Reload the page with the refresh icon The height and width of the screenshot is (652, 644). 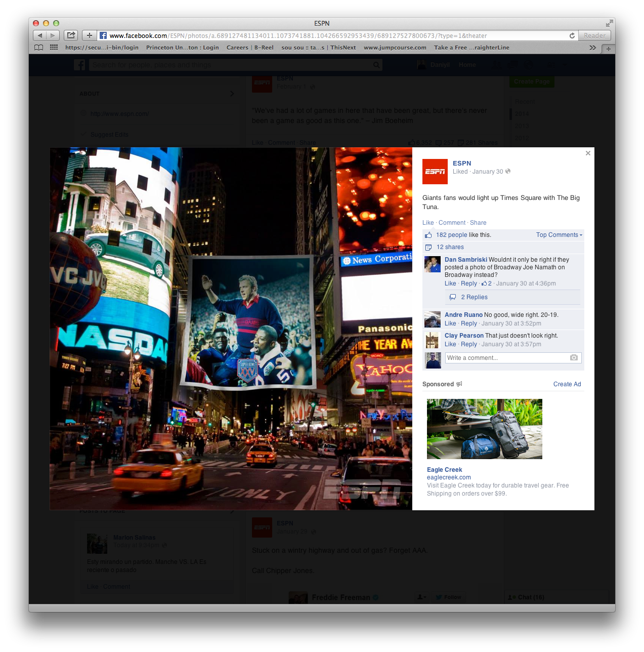(x=572, y=35)
